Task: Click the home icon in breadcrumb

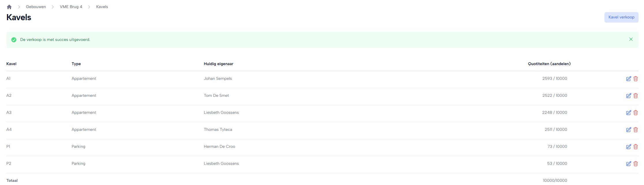Action: (9, 7)
